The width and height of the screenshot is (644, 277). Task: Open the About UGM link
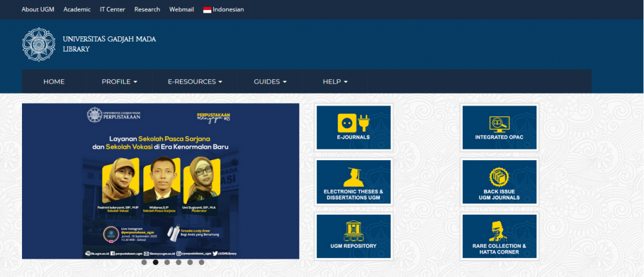click(38, 9)
